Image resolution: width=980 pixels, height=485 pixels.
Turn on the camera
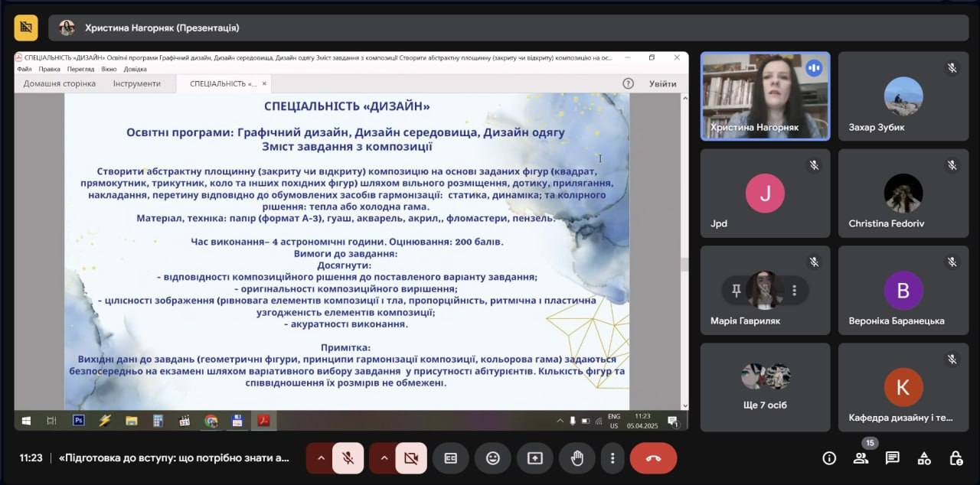click(411, 458)
